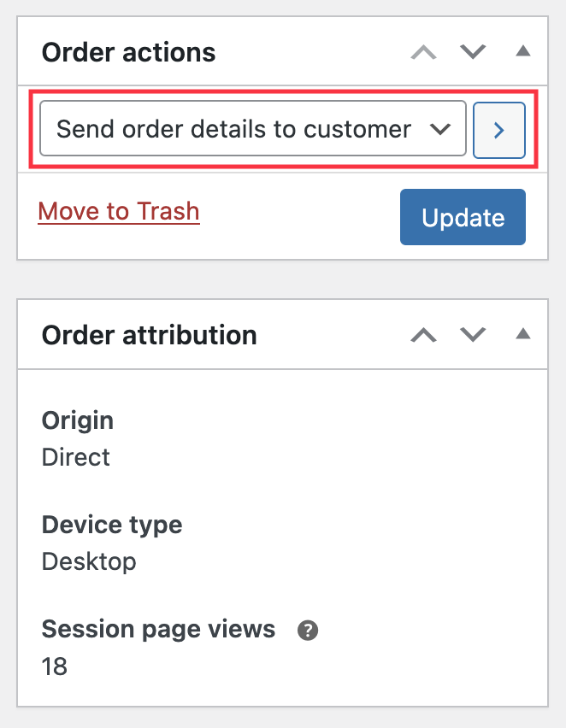Move the Order actions panel up

click(423, 52)
